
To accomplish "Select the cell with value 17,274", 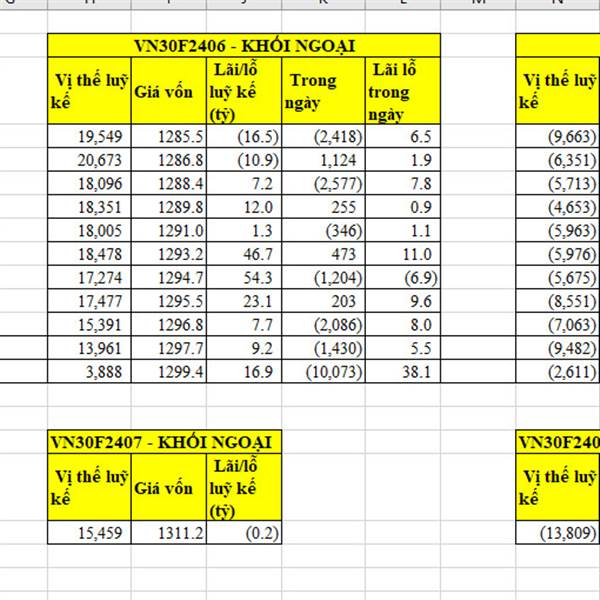I will (x=89, y=277).
